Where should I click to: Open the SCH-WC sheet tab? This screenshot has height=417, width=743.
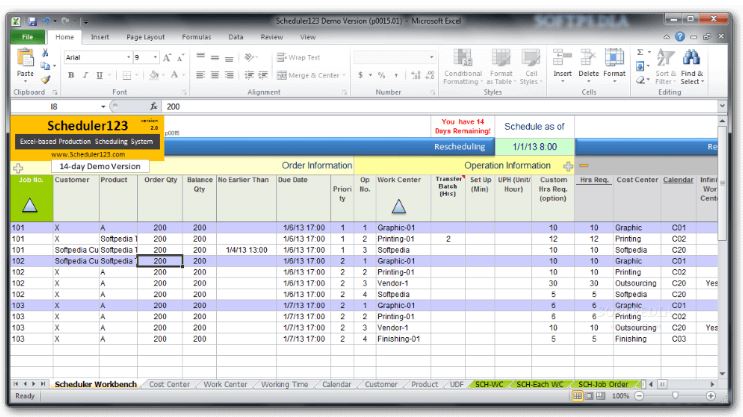click(489, 384)
